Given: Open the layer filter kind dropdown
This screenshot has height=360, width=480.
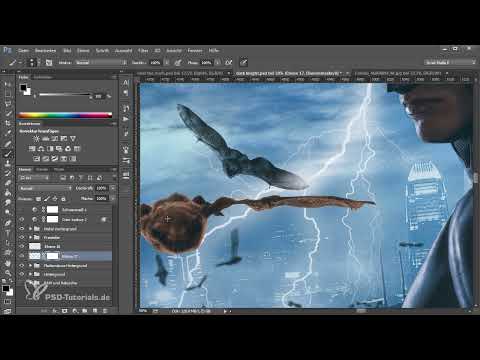Looking at the screenshot, I should point(34,178).
